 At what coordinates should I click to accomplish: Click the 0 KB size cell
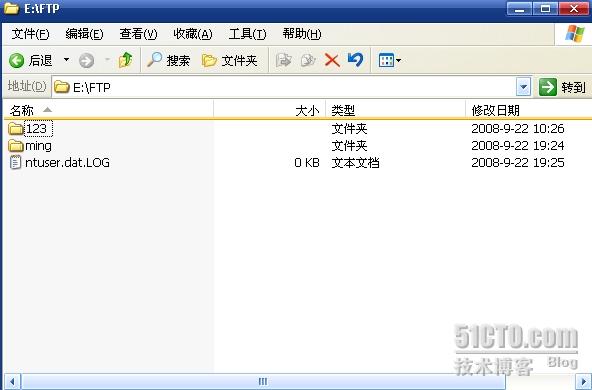pos(307,163)
